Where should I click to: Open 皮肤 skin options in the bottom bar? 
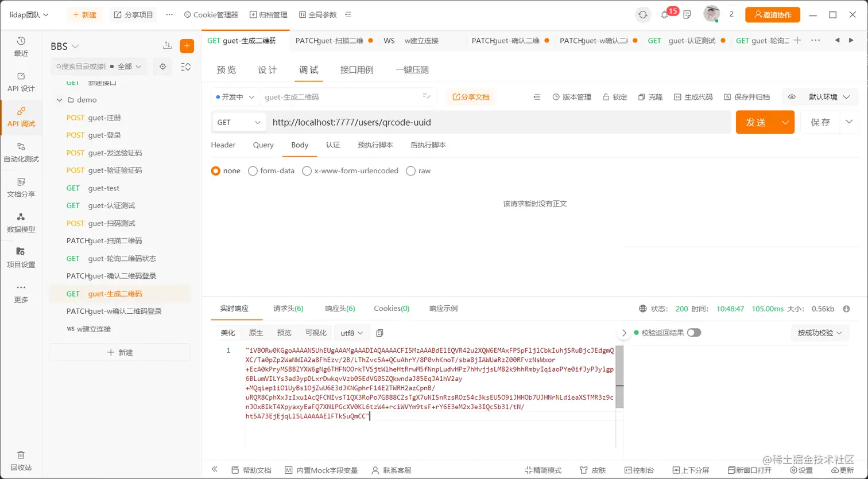pyautogui.click(x=593, y=470)
